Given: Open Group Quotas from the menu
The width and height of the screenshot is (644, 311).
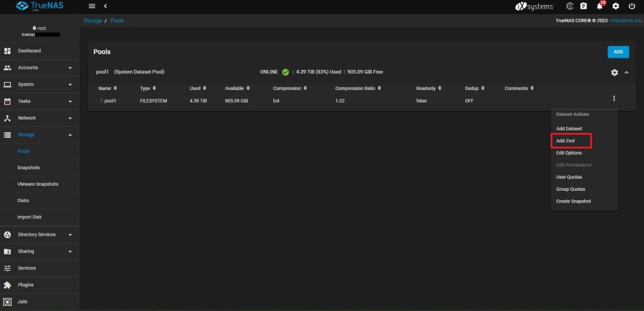Looking at the screenshot, I should (570, 189).
